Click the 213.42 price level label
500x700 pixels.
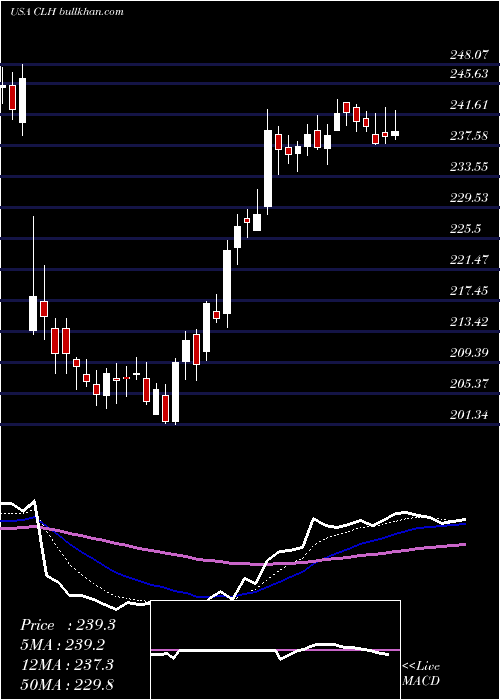469,322
